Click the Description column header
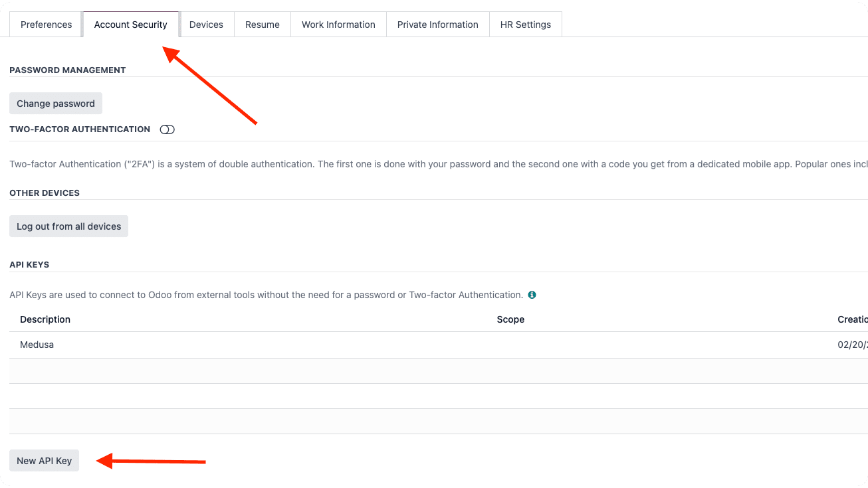Image resolution: width=868 pixels, height=488 pixels. [x=45, y=319]
